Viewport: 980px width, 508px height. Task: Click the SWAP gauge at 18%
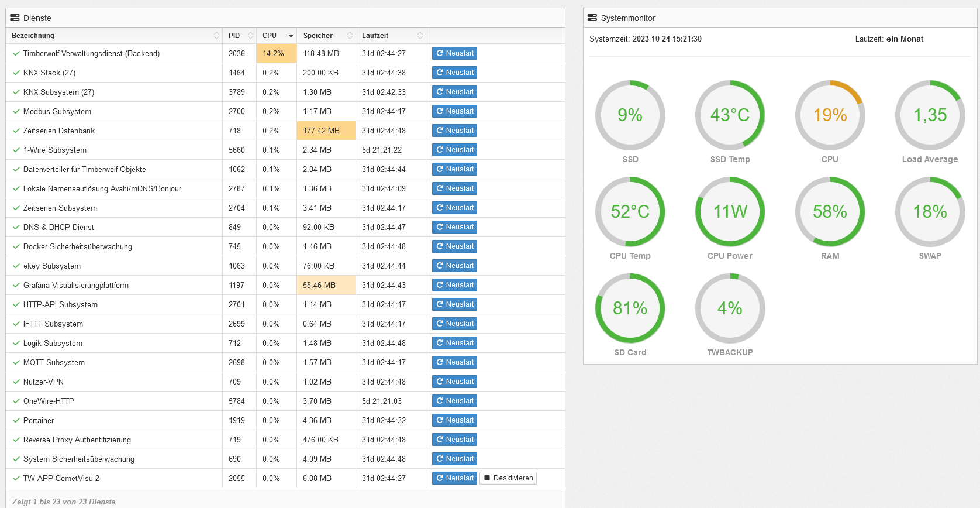click(930, 212)
